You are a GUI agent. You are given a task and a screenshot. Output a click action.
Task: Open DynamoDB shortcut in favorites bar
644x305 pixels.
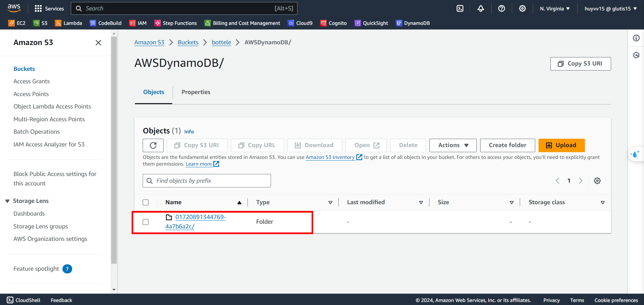coord(413,23)
